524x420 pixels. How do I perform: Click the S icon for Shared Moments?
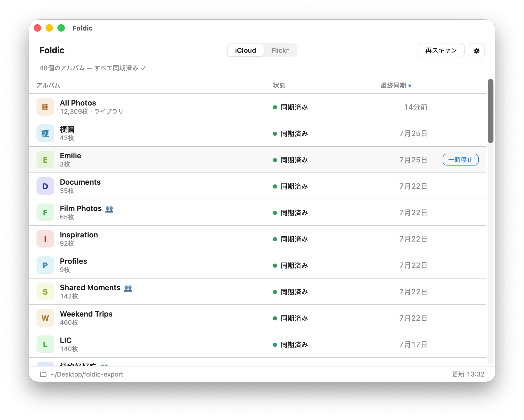(x=45, y=291)
